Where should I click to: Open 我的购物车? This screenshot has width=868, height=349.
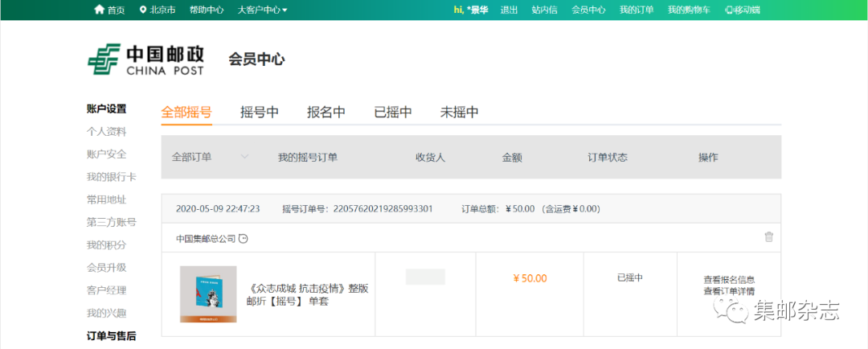point(689,10)
